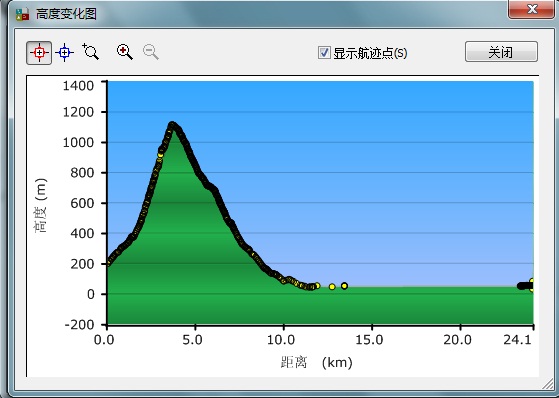Click the 高度 (m) axis title
Screen dimensions: 559x398
pos(41,205)
